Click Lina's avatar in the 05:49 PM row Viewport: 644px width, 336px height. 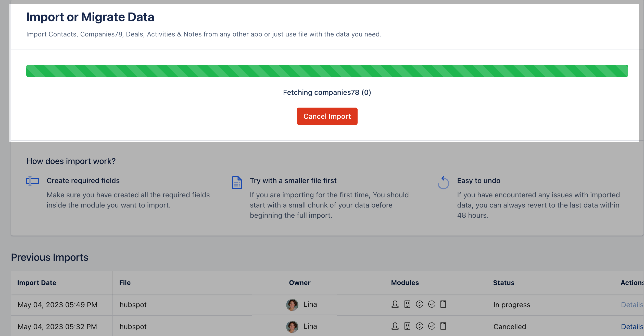292,305
